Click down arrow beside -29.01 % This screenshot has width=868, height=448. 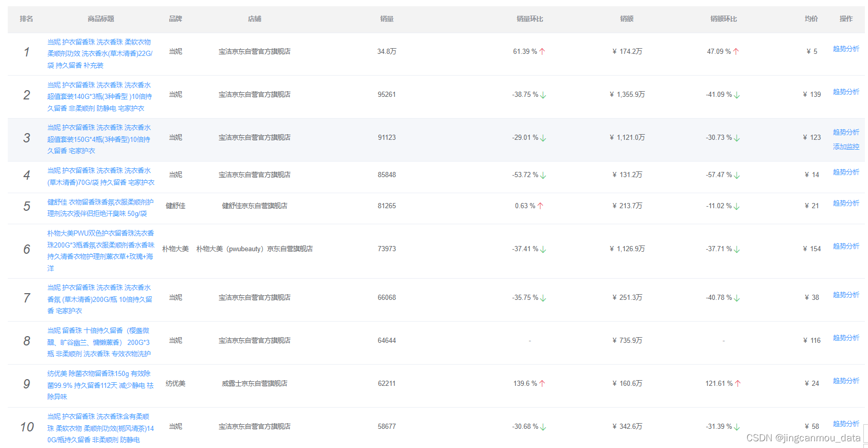click(543, 138)
